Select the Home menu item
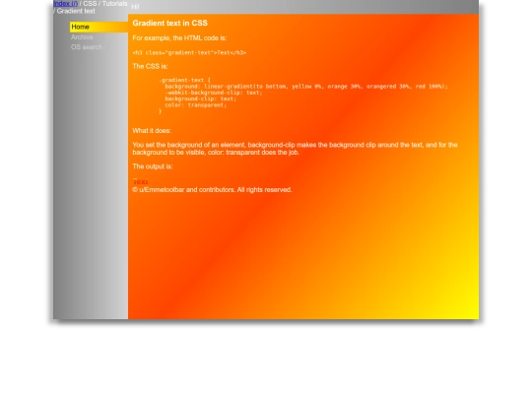 tap(99, 27)
